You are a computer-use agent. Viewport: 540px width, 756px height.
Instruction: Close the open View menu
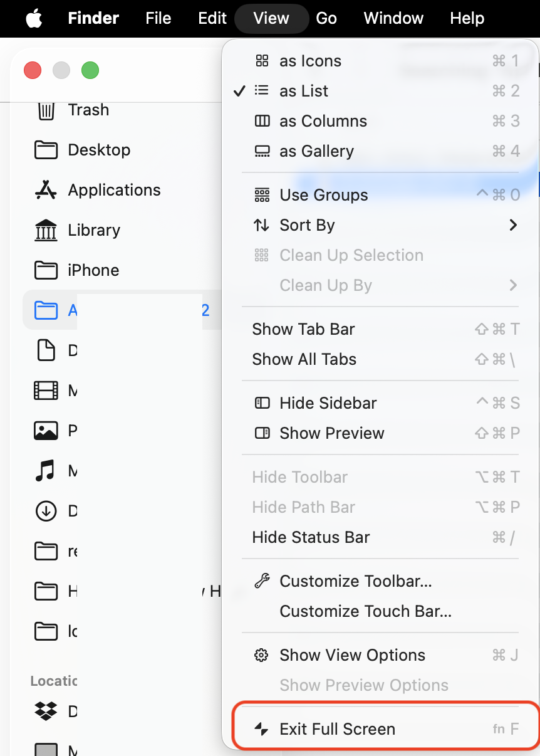[x=271, y=18]
